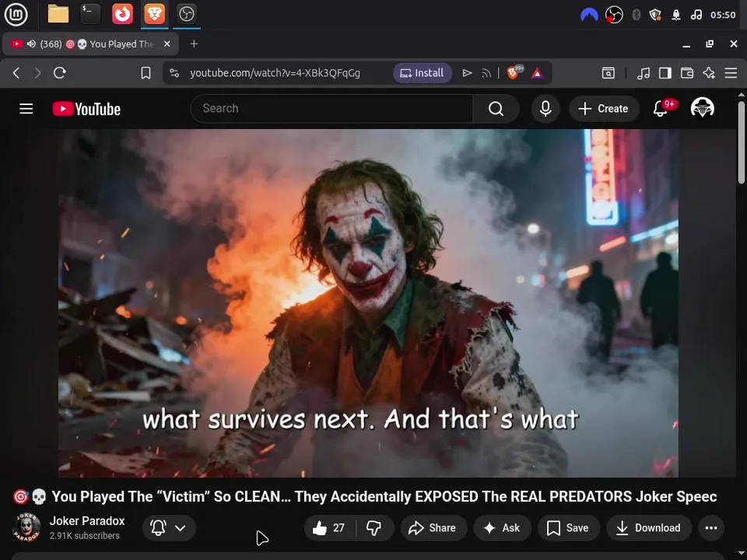Click the scrollbar down arrow
The image size is (747, 560).
coord(742,555)
